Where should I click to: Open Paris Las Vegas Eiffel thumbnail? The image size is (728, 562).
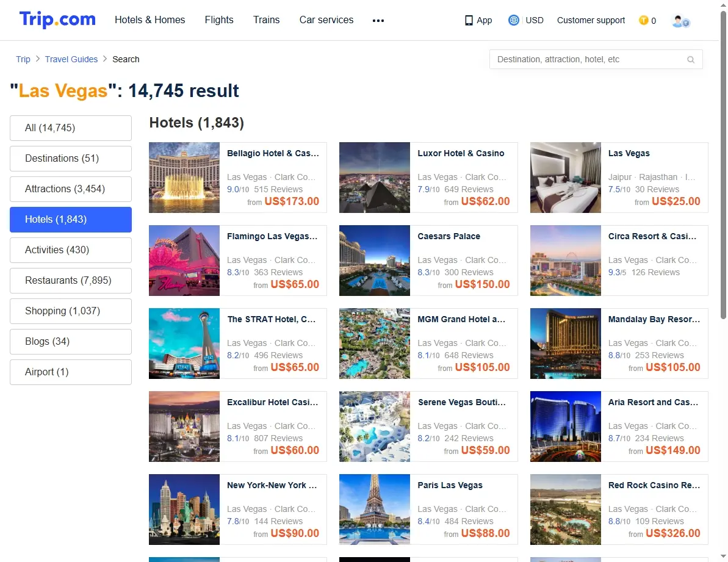375,509
